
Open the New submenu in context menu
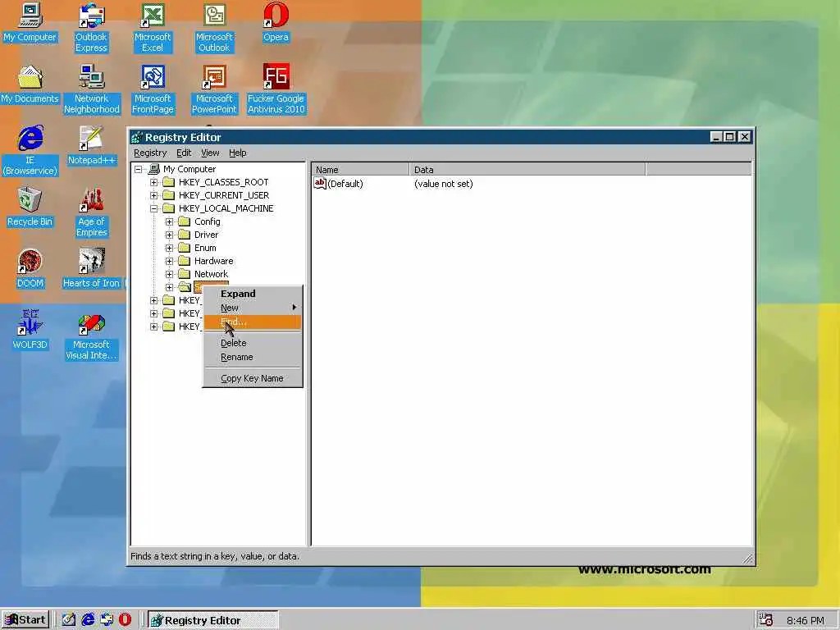(253, 308)
